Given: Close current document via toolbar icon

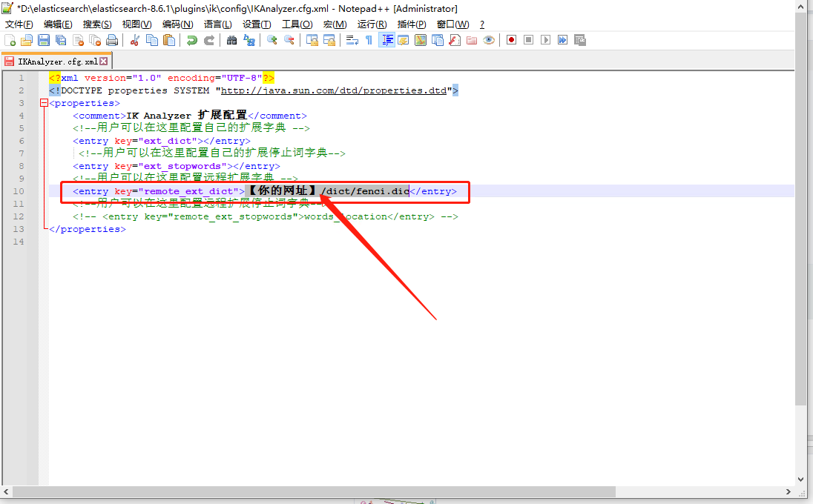Looking at the screenshot, I should click(x=79, y=41).
